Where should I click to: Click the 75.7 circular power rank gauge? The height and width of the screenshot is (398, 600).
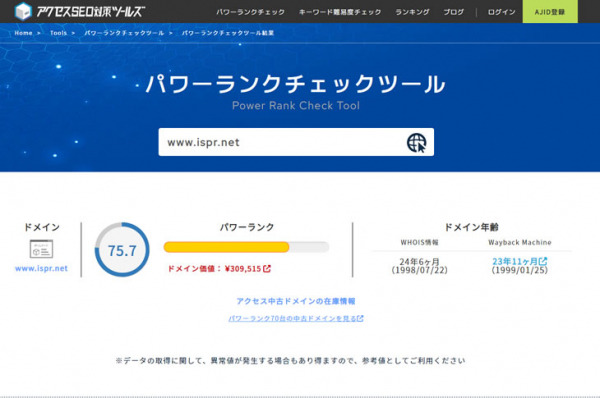coord(122,250)
